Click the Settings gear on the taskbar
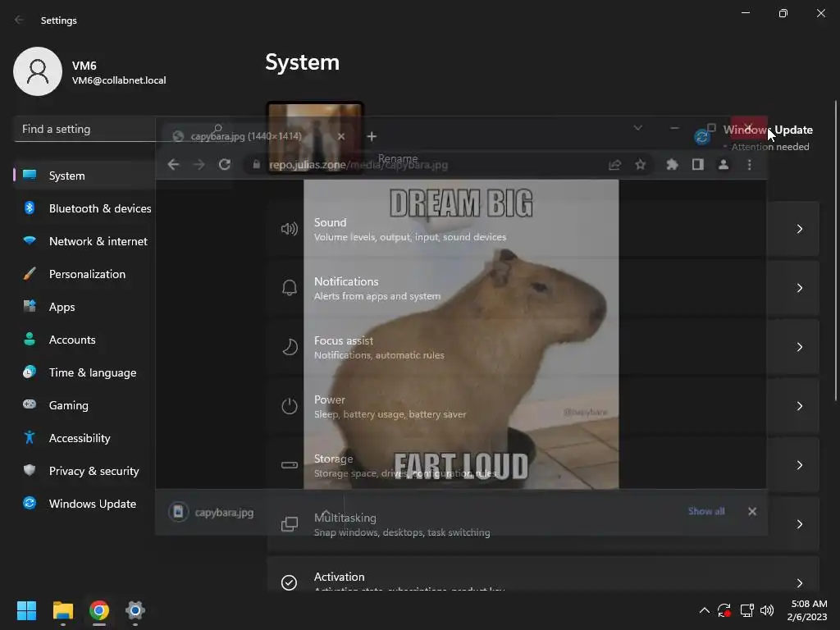Viewport: 840px width, 630px height. click(x=135, y=610)
